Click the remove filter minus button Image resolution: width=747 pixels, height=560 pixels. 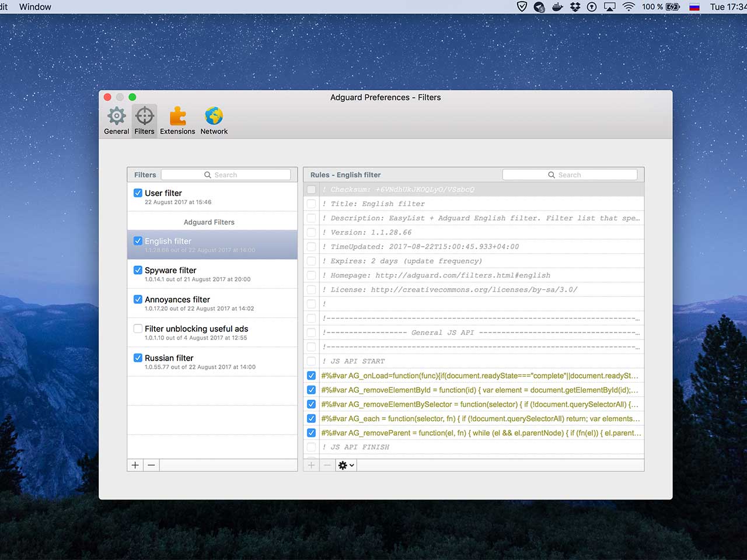click(151, 465)
